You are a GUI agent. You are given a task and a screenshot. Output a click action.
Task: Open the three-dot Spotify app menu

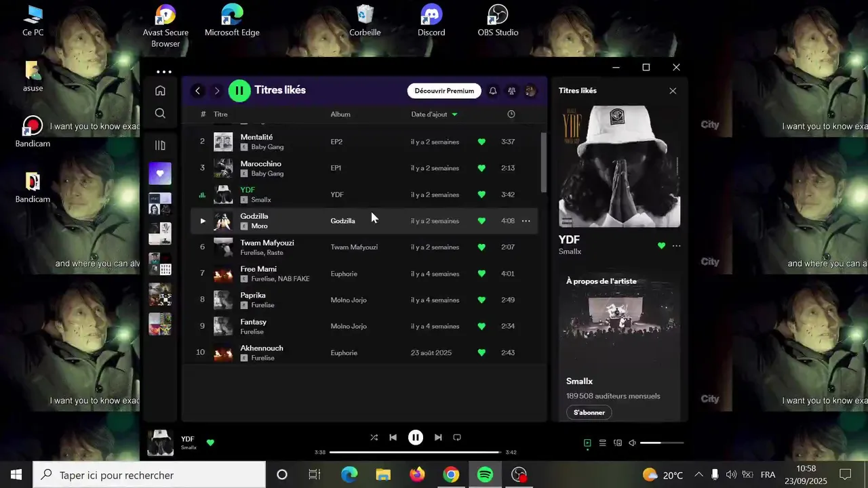(x=164, y=71)
